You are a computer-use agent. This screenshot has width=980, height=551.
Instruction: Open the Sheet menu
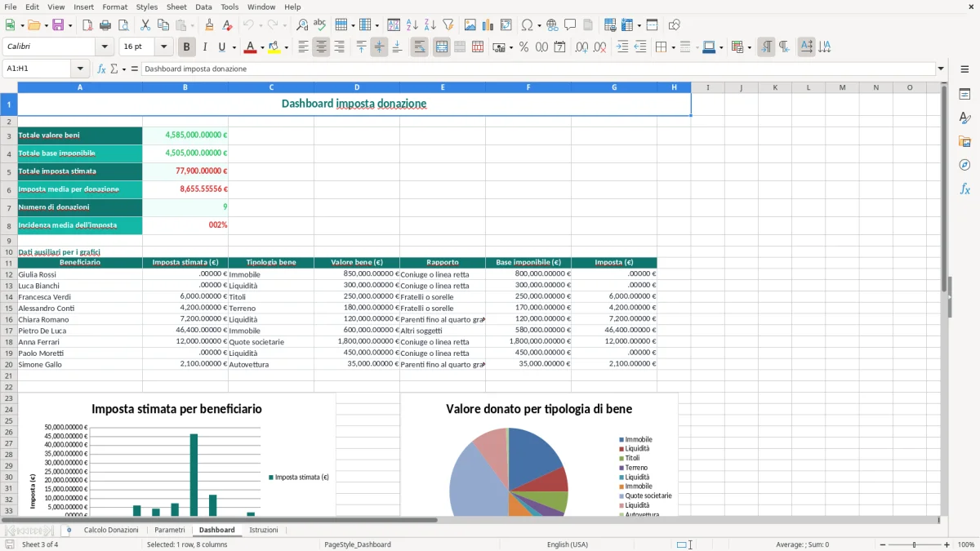(x=176, y=7)
